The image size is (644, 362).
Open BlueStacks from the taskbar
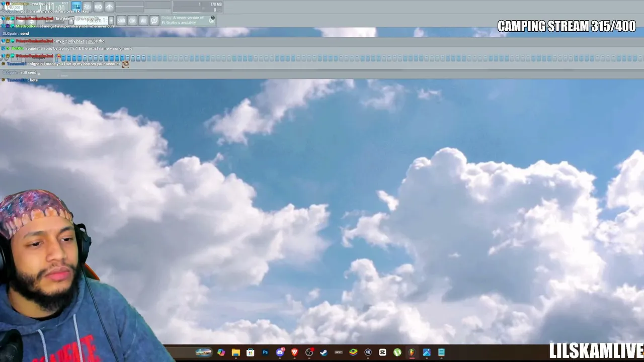point(353,352)
